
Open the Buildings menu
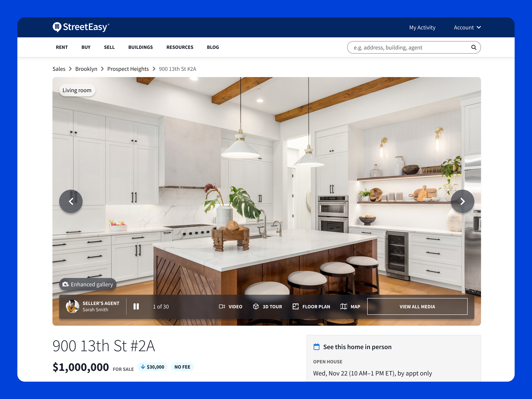[x=140, y=47]
